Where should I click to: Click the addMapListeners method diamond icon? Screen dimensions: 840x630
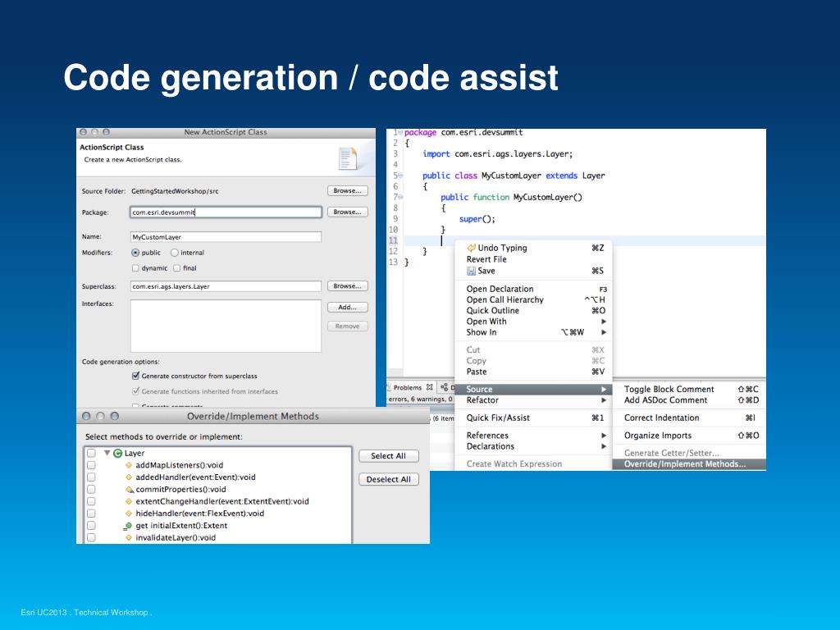pos(129,466)
